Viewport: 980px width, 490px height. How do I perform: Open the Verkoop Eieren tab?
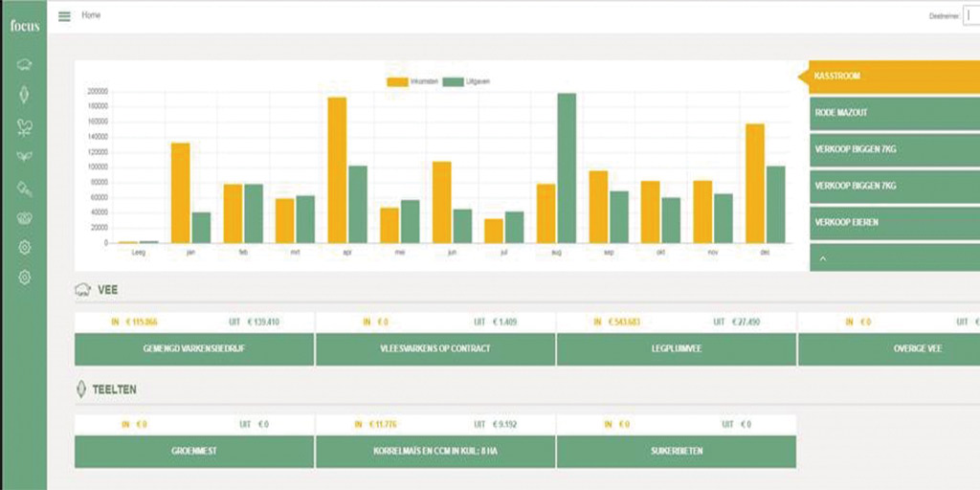[895, 222]
